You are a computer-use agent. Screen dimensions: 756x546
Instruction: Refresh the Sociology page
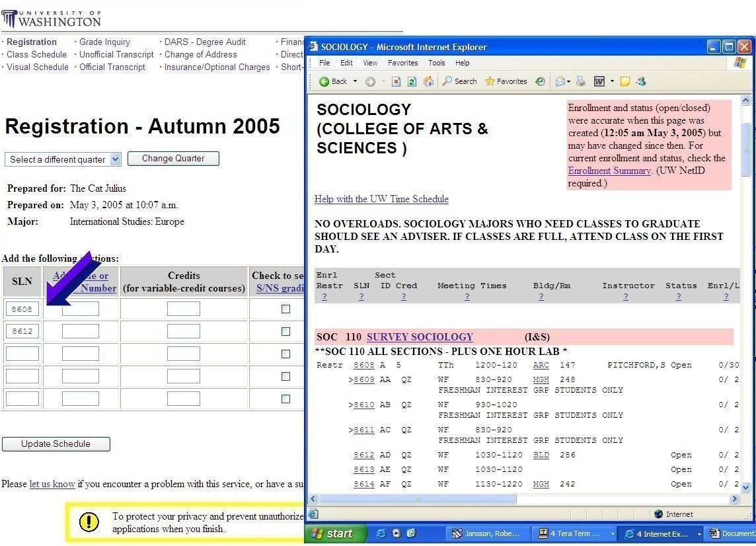[x=412, y=81]
